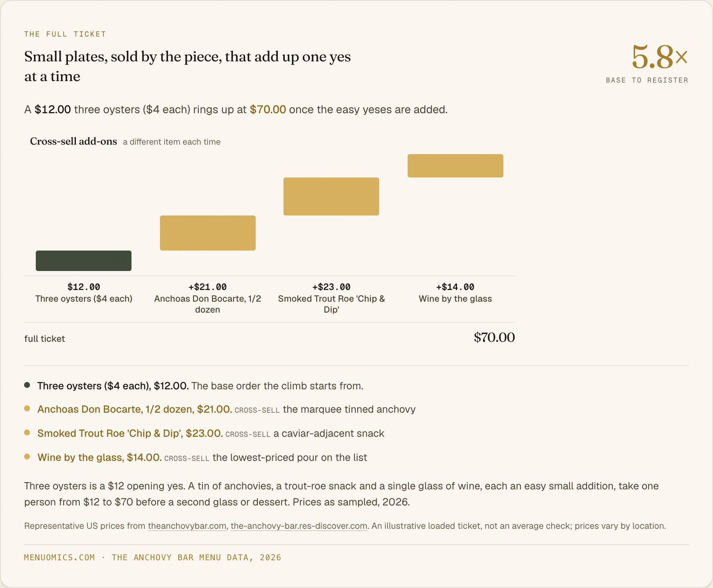
Task: Select the gold Wine by the glass bar
Action: click(x=455, y=166)
